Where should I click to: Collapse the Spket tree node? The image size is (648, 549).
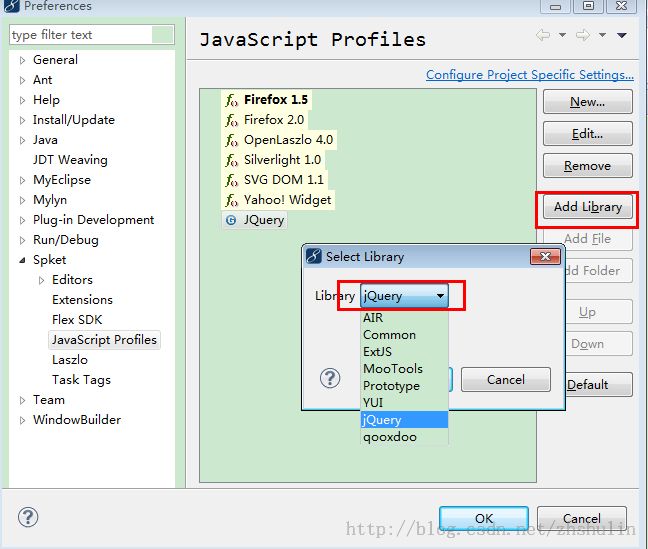coord(22,260)
